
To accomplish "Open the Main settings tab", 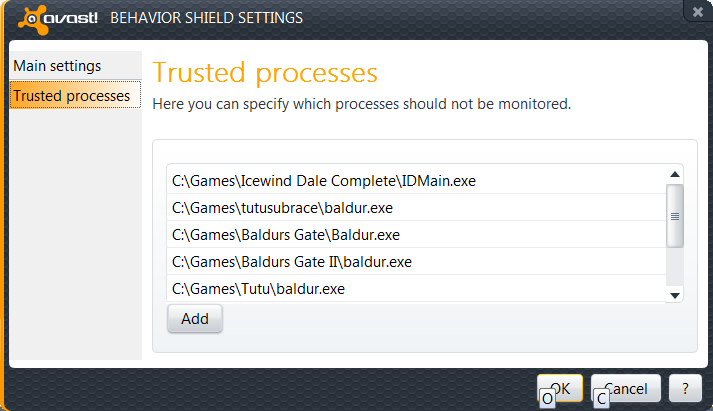I will click(57, 66).
